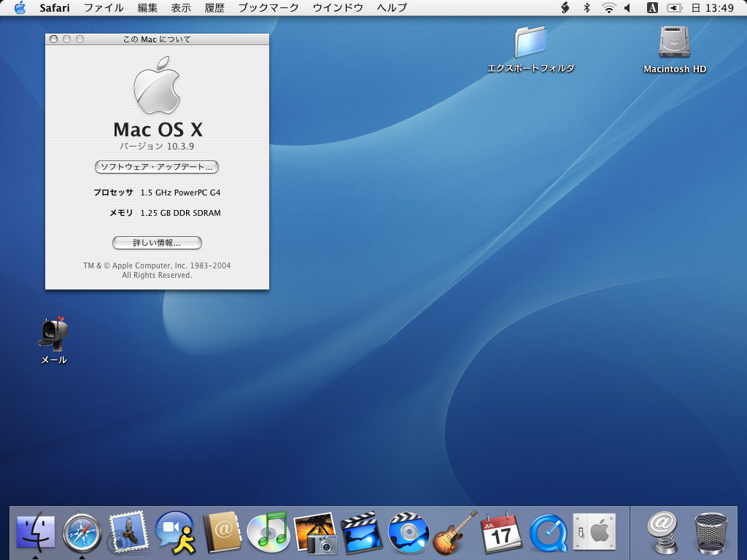
Task: Open the ヘルプ menu
Action: click(392, 7)
